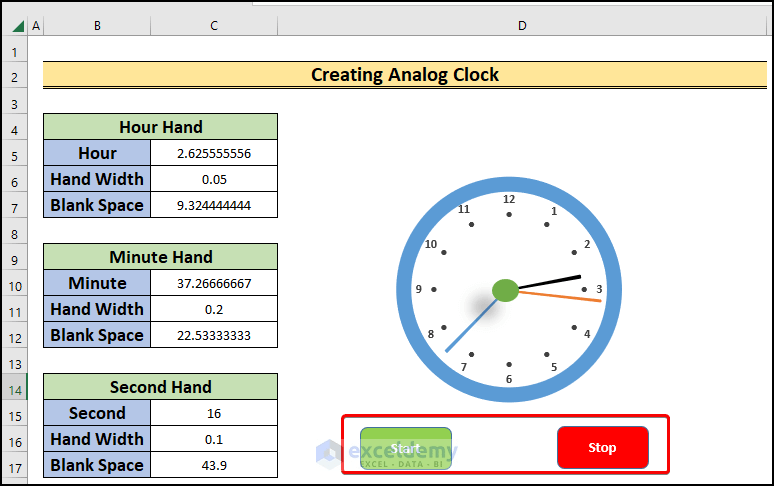Click the 9 label on the clock chart

419,289
